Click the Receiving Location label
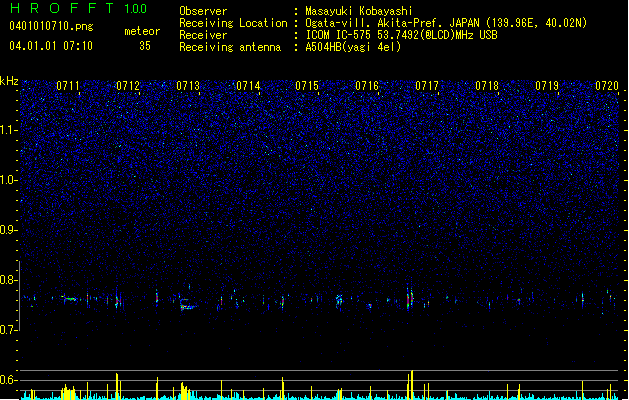The height and width of the screenshot is (400, 629). (x=233, y=23)
